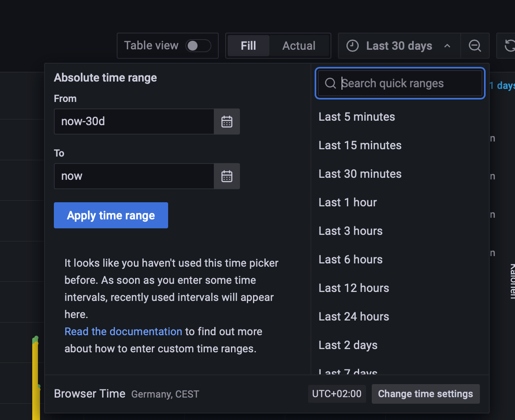
Task: Click the refresh dashboard icon
Action: coord(509,46)
